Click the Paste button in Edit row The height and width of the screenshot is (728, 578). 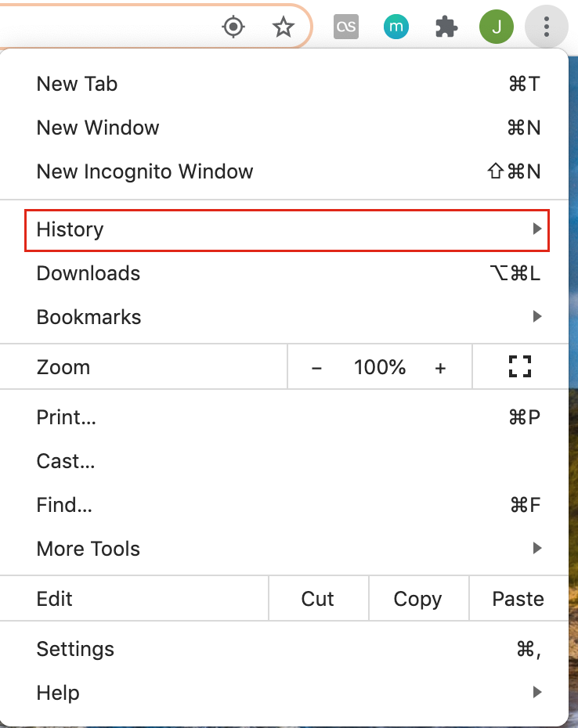click(x=518, y=599)
